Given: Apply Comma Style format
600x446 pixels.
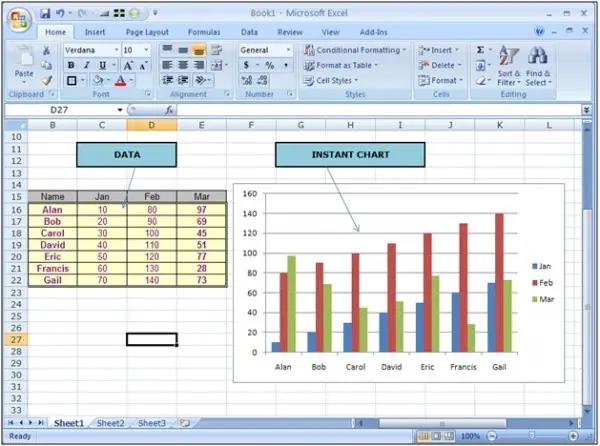Looking at the screenshot, I should pos(286,65).
